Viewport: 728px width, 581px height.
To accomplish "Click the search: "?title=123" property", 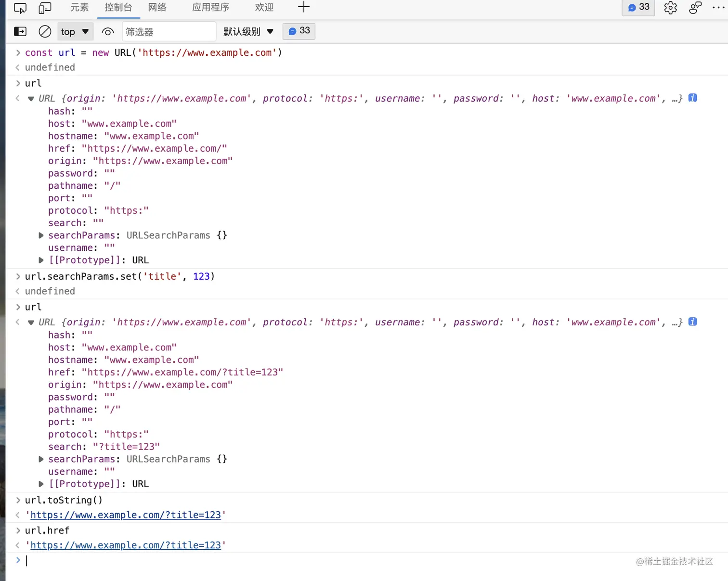I will click(104, 447).
